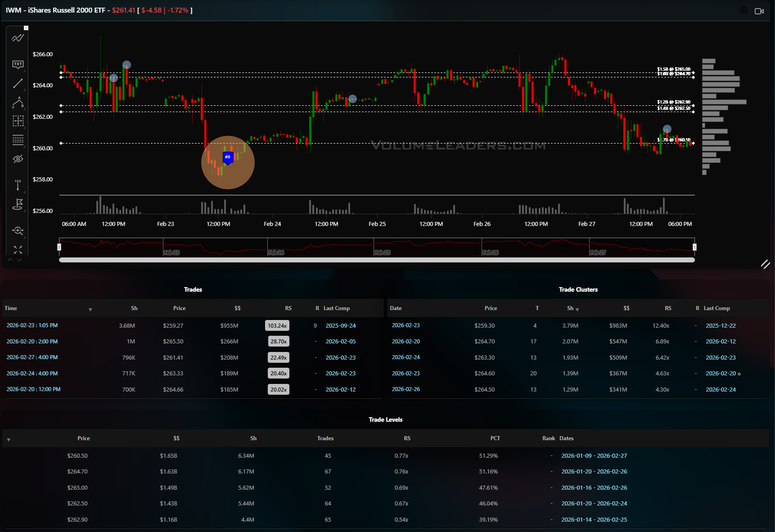Sort trades by Time column arrow
This screenshot has width=775, height=532.
pos(90,310)
